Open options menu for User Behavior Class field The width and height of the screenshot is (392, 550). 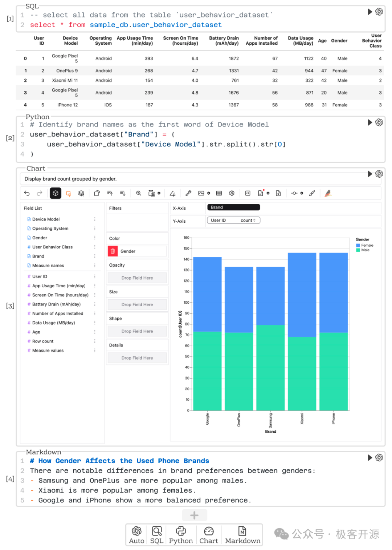(95, 247)
